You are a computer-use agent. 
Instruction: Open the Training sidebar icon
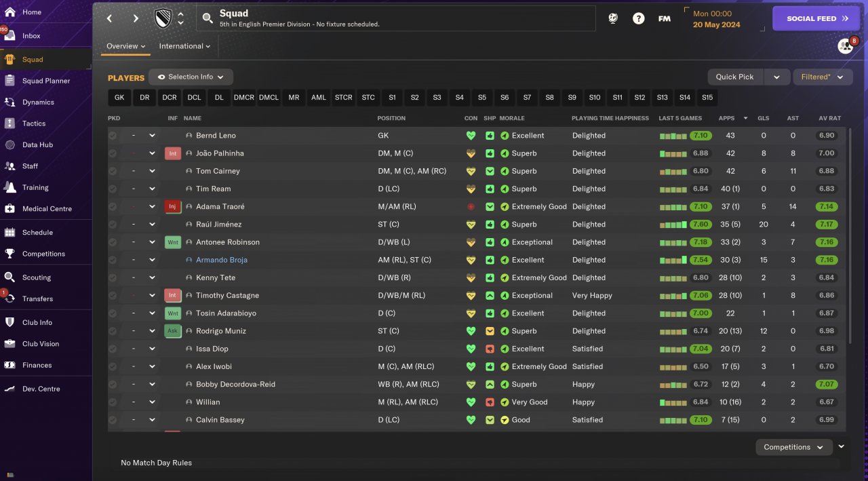pos(10,187)
